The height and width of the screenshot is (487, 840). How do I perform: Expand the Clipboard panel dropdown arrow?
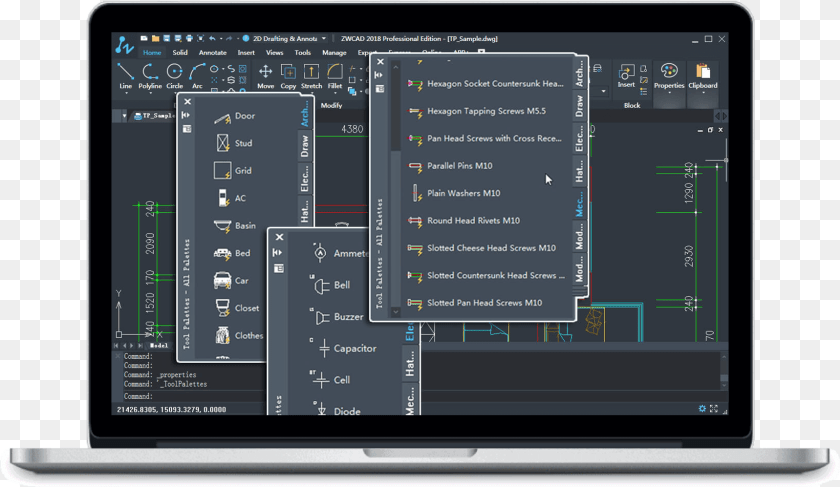[x=703, y=93]
